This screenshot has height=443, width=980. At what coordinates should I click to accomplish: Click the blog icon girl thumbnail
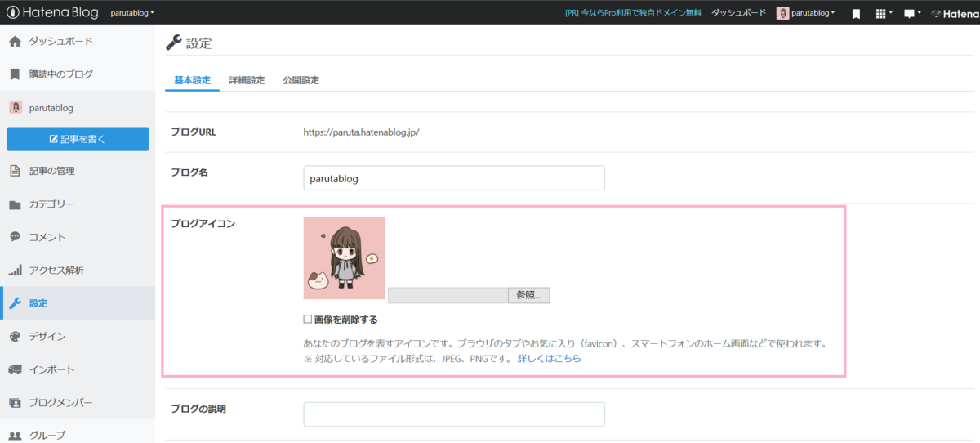pos(344,258)
